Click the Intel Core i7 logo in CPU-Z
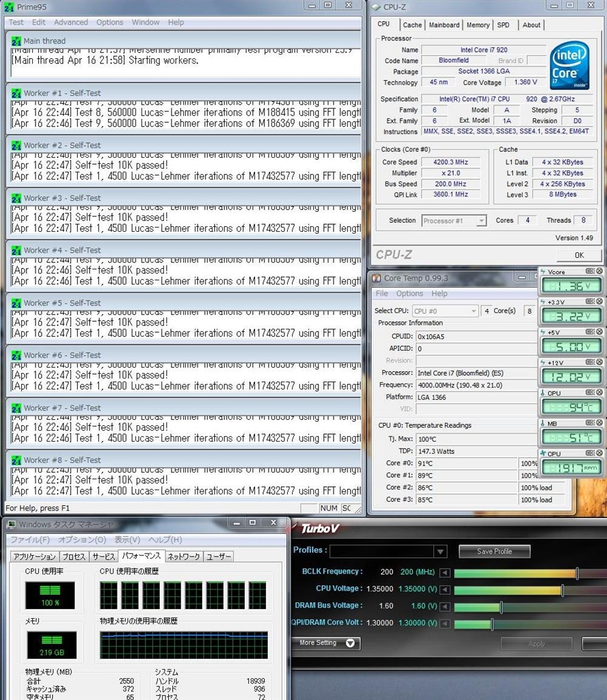607x700 pixels. tap(569, 65)
